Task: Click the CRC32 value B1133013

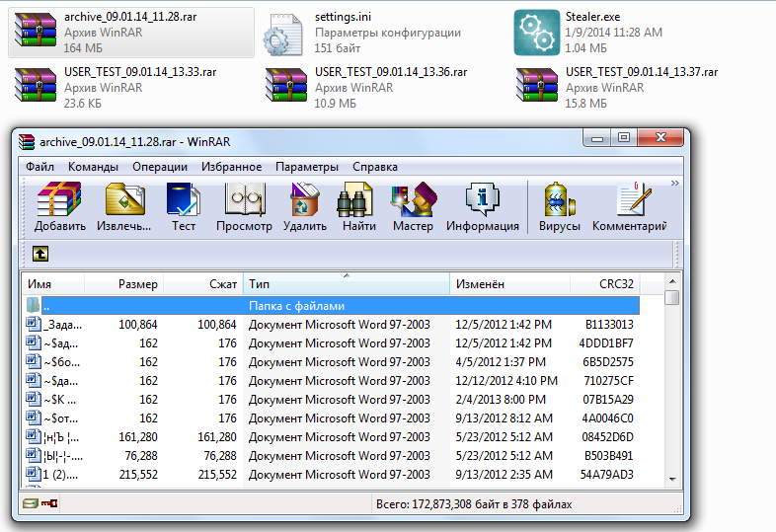Action: click(609, 325)
